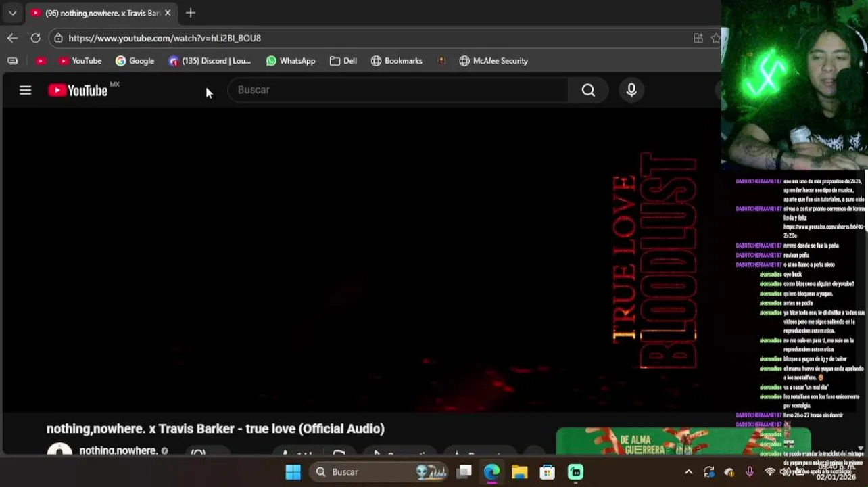Image resolution: width=868 pixels, height=487 pixels.
Task: Open the Wi-Fi network tray icon
Action: pos(769,471)
